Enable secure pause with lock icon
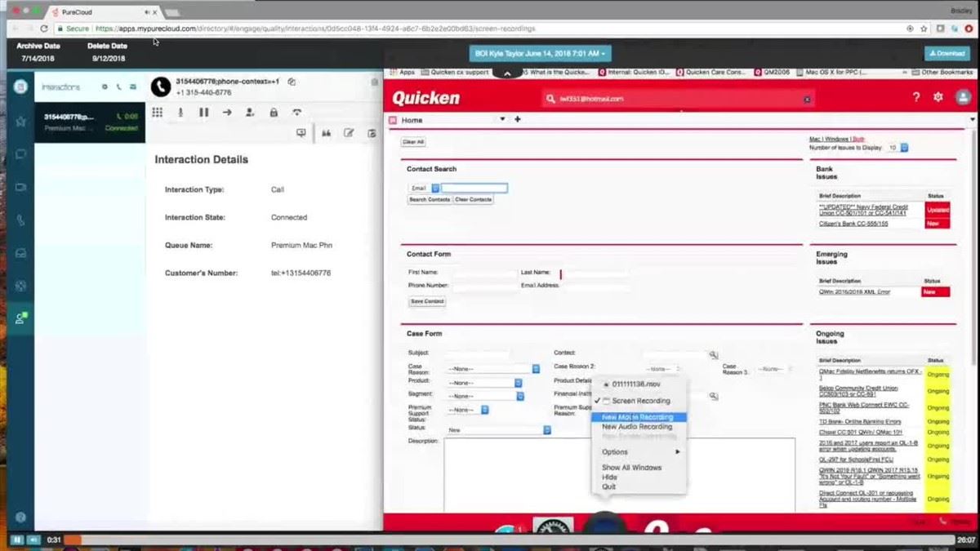980x551 pixels. [x=274, y=112]
